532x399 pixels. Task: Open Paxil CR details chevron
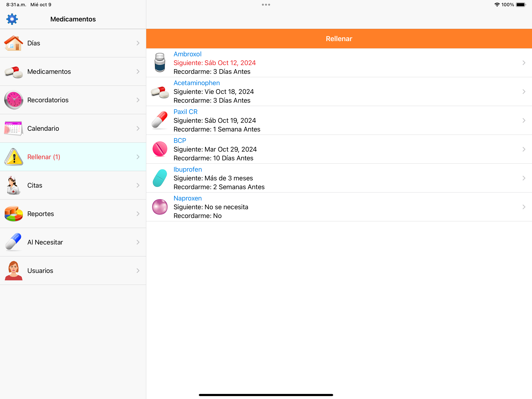[x=524, y=120]
